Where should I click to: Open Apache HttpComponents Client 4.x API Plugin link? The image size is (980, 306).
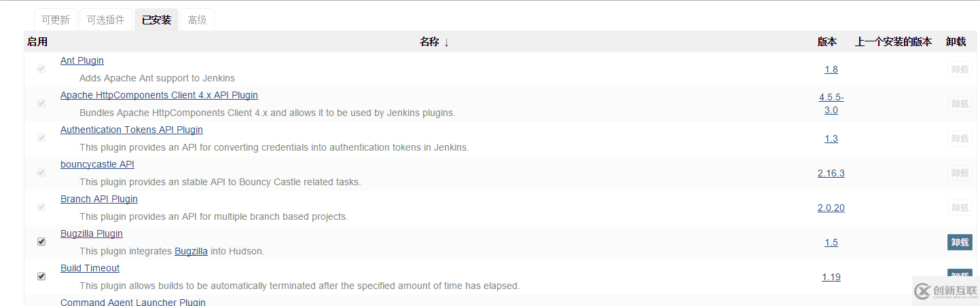[159, 95]
